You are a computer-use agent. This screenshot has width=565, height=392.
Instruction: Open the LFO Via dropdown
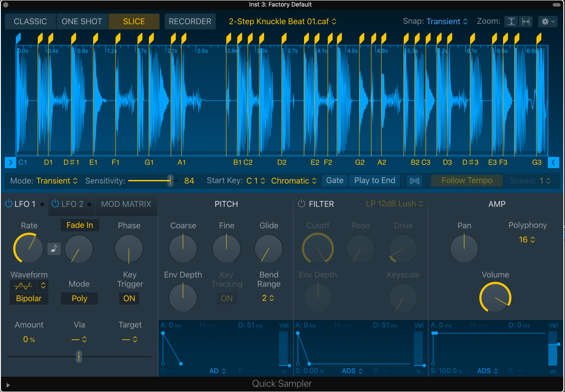click(79, 339)
